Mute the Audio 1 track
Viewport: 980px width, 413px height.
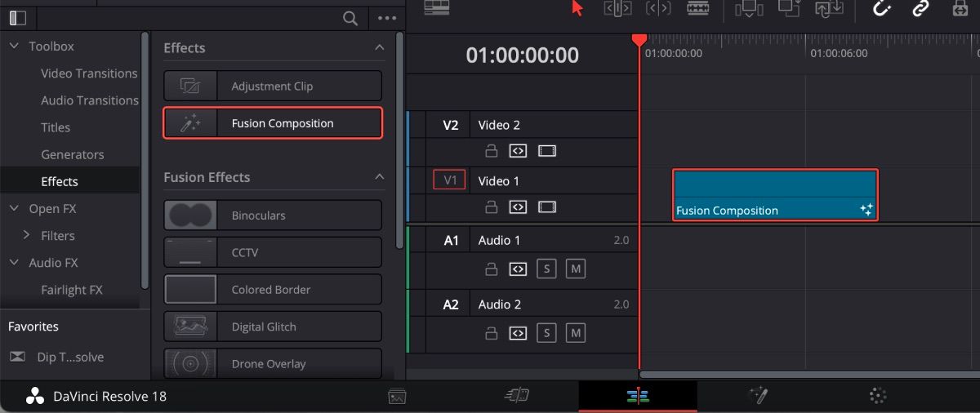click(576, 269)
